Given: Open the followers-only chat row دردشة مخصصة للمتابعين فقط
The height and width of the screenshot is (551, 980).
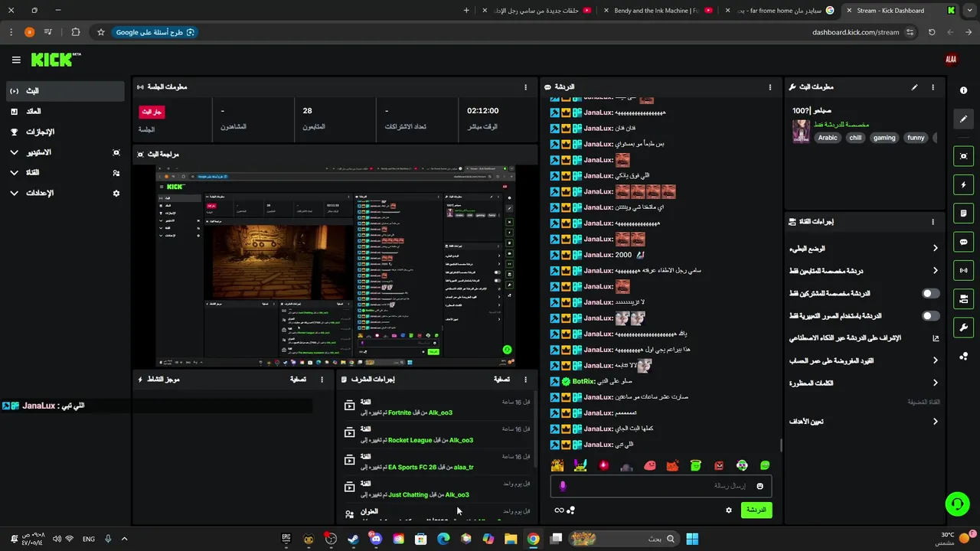Looking at the screenshot, I should coord(864,271).
